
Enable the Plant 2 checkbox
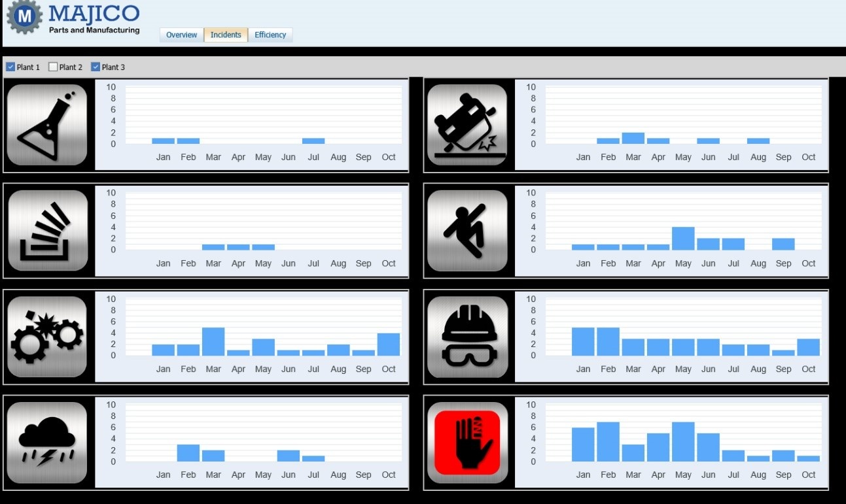[53, 67]
